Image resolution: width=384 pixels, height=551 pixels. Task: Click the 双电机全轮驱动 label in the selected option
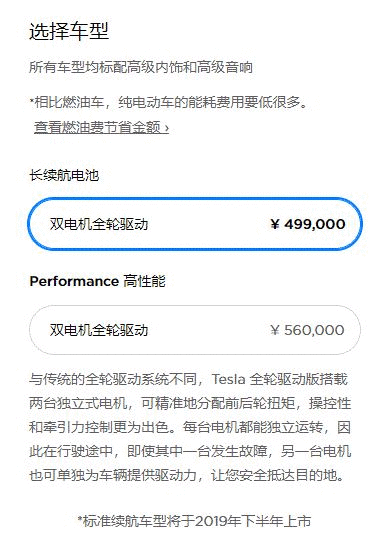pos(99,224)
